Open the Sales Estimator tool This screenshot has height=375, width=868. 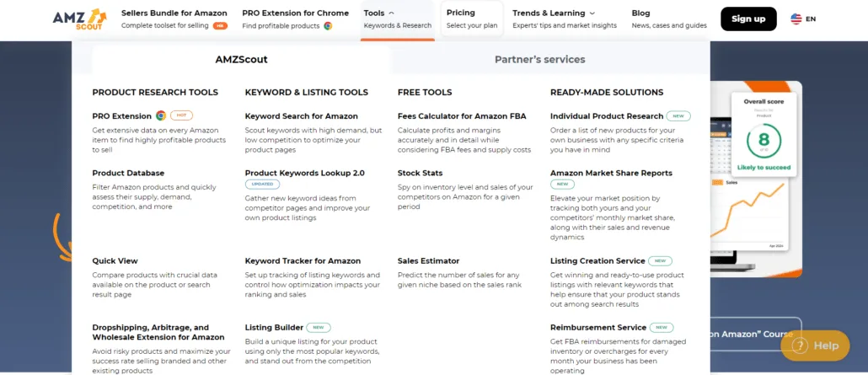[x=428, y=261]
